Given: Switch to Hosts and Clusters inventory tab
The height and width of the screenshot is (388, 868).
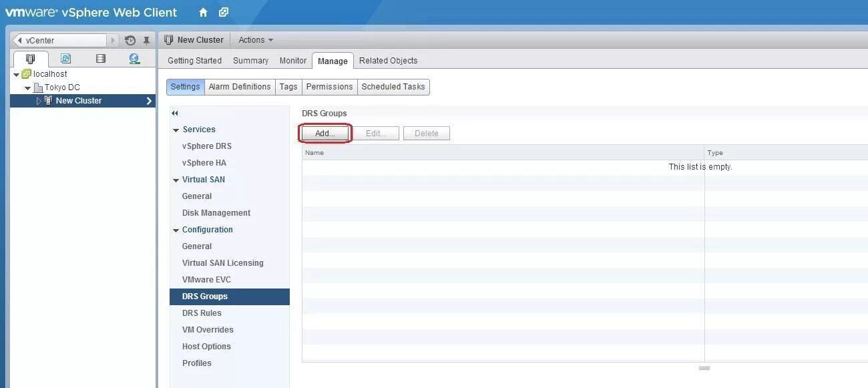Looking at the screenshot, I should tap(30, 59).
